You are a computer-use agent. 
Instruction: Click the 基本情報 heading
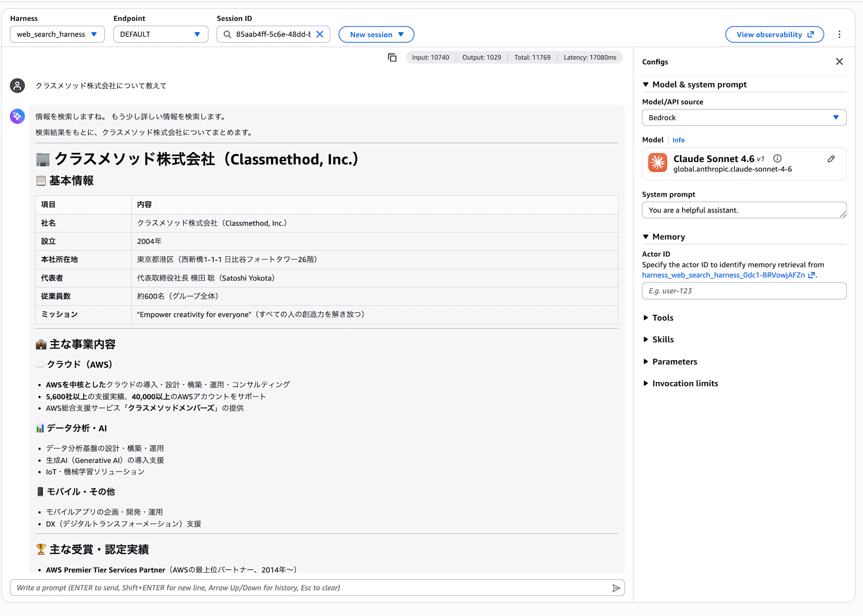[65, 181]
